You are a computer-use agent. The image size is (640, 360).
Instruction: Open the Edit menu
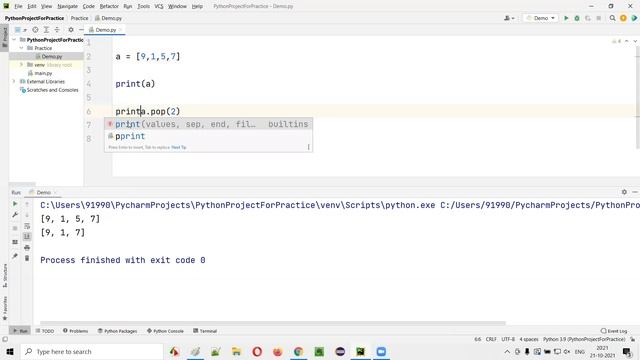[32, 6]
